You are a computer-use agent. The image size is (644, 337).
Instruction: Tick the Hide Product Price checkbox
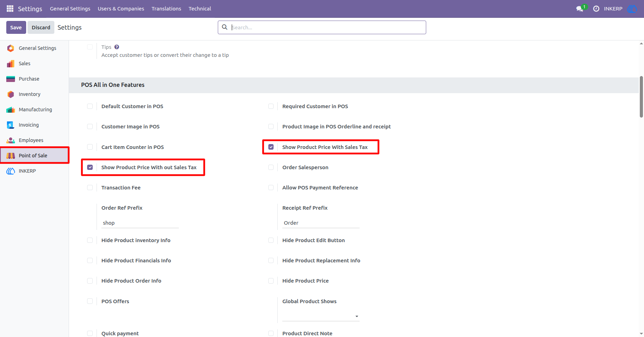coord(271,281)
